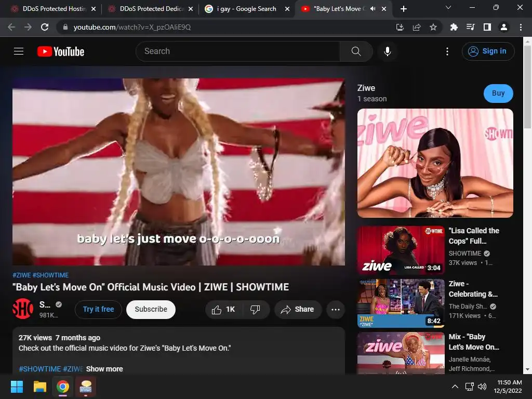Install app via address bar download icon
This screenshot has width=532, height=399.
click(400, 27)
